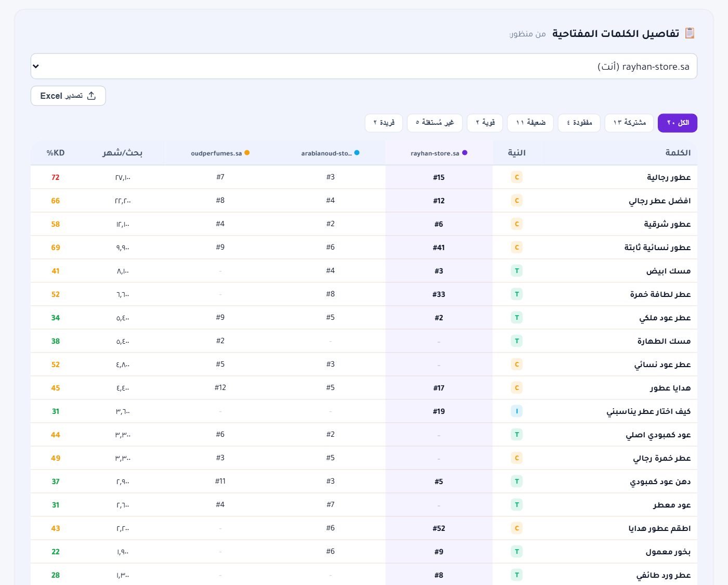
Task: Click the C intent badge for عطور شرقية
Action: coord(517,224)
